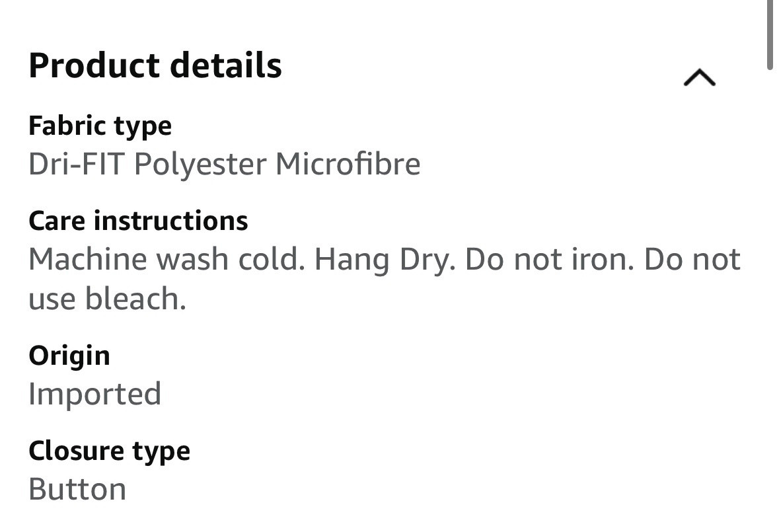779x532 pixels.
Task: Click the Button closure value
Action: tap(77, 490)
